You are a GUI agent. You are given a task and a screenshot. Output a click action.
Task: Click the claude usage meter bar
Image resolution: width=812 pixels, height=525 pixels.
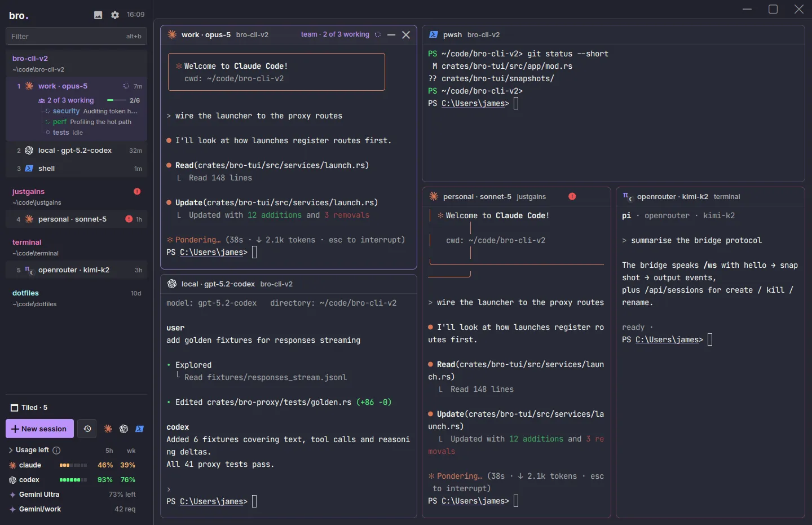pyautogui.click(x=73, y=465)
